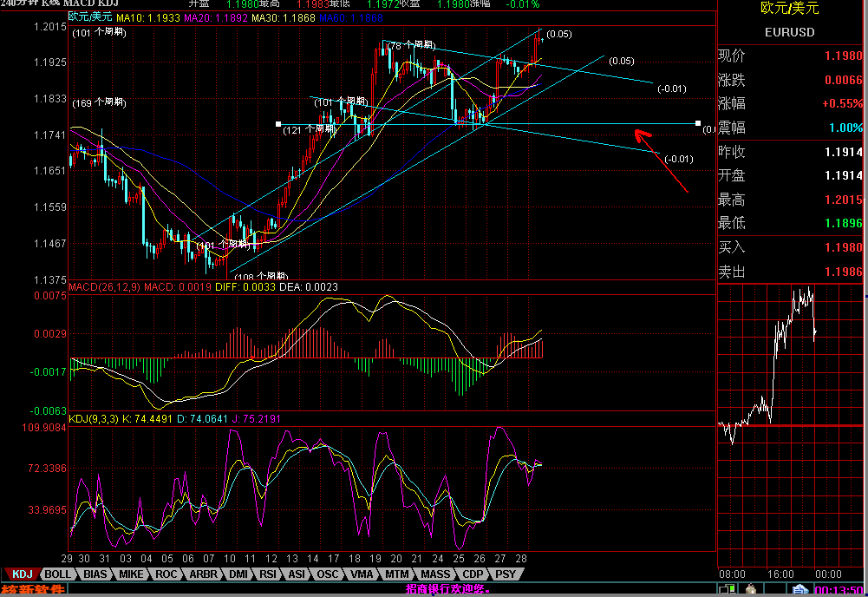Viewport: 868px width, 597px height.
Task: Click the 欧元美元 chart title label
Action: [x=89, y=17]
